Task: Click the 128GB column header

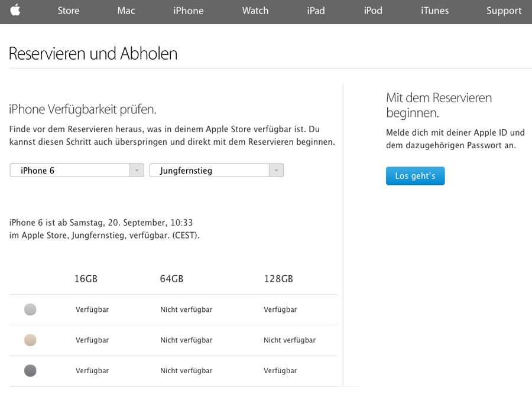Action: click(x=278, y=279)
